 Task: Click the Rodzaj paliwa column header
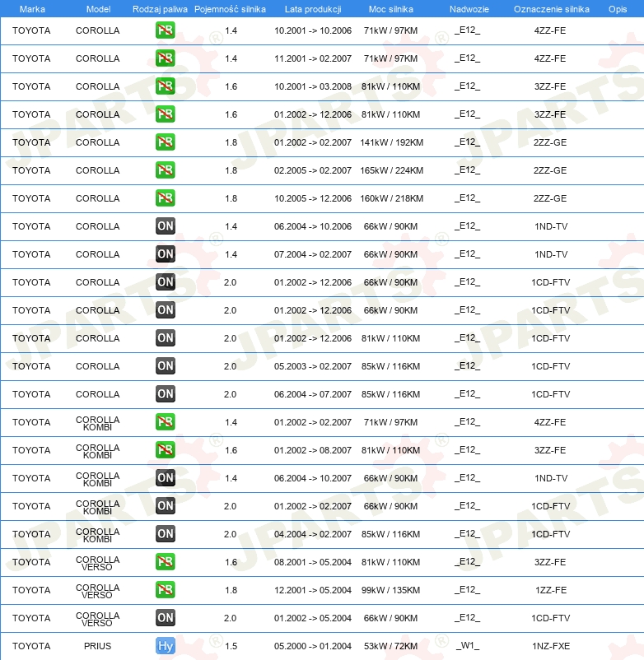click(x=160, y=9)
